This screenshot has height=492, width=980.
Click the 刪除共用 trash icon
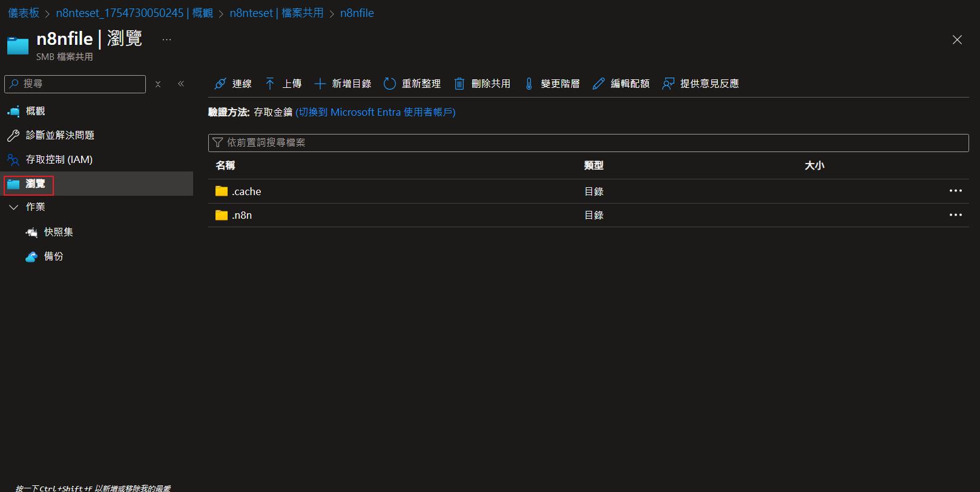pyautogui.click(x=459, y=84)
